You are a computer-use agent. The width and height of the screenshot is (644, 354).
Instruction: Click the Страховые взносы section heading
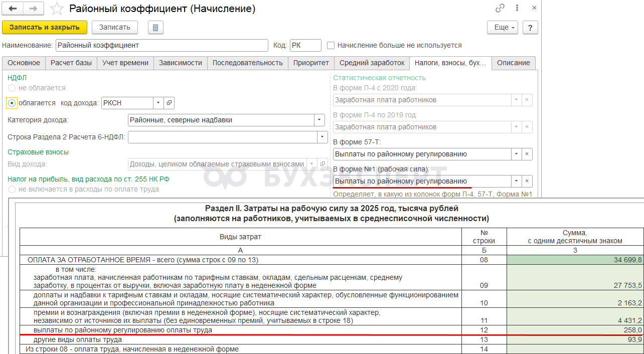(38, 152)
